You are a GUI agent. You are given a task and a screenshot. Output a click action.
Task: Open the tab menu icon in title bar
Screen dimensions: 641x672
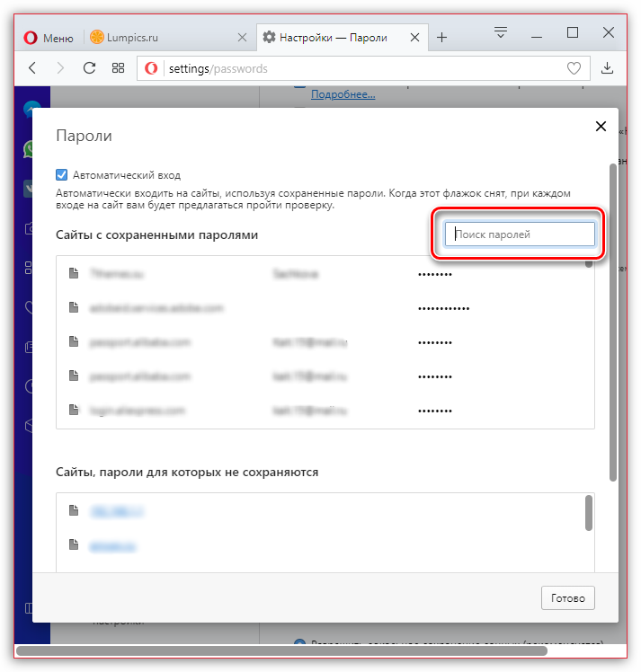(x=501, y=32)
